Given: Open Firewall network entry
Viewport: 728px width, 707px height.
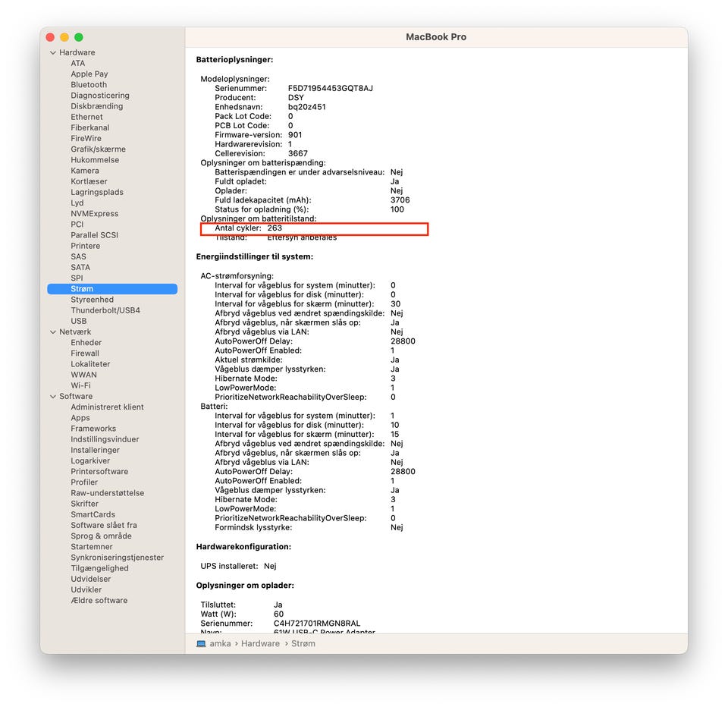Looking at the screenshot, I should pyautogui.click(x=84, y=353).
